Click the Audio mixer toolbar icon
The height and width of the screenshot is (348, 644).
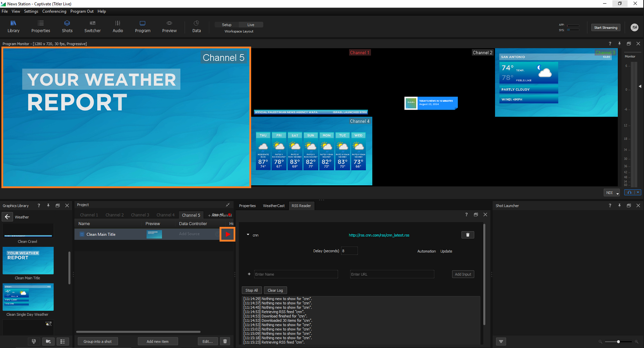(x=118, y=27)
